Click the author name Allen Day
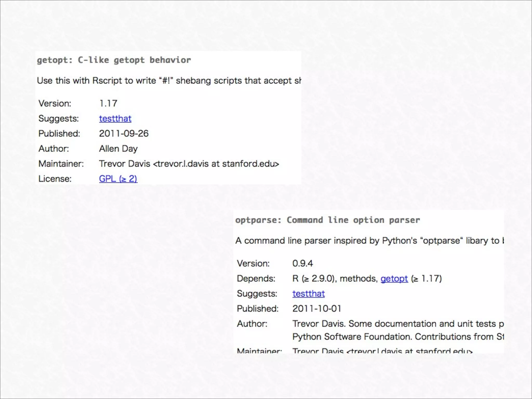Viewport: 532px width, 399px height. tap(118, 149)
